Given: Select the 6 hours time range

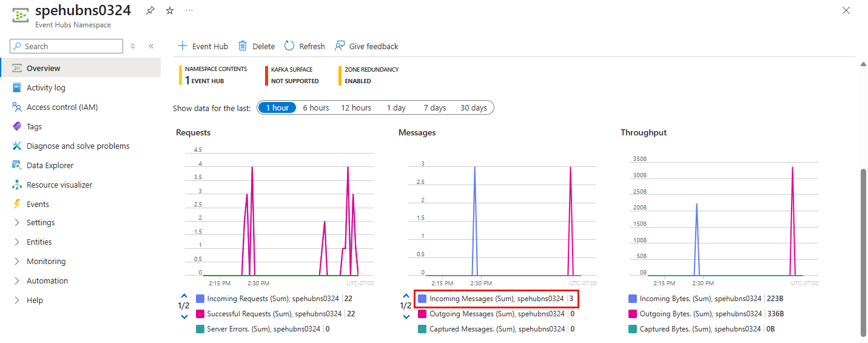Looking at the screenshot, I should point(316,108).
